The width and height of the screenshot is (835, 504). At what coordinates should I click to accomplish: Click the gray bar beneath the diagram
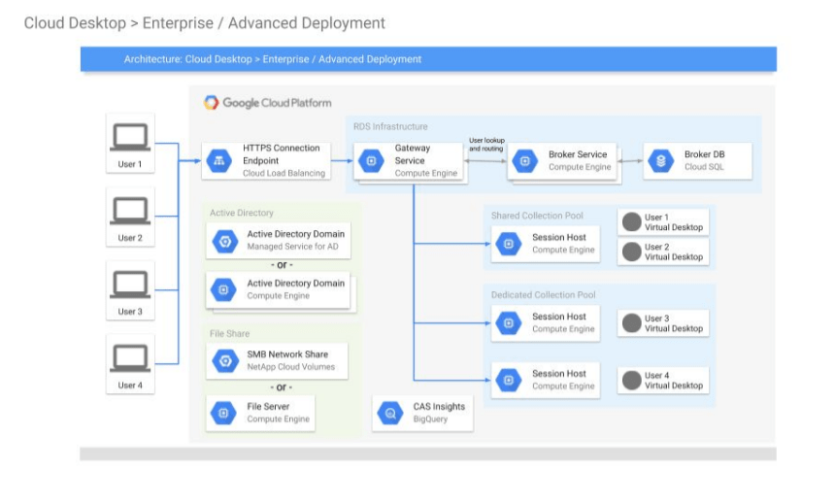click(428, 454)
